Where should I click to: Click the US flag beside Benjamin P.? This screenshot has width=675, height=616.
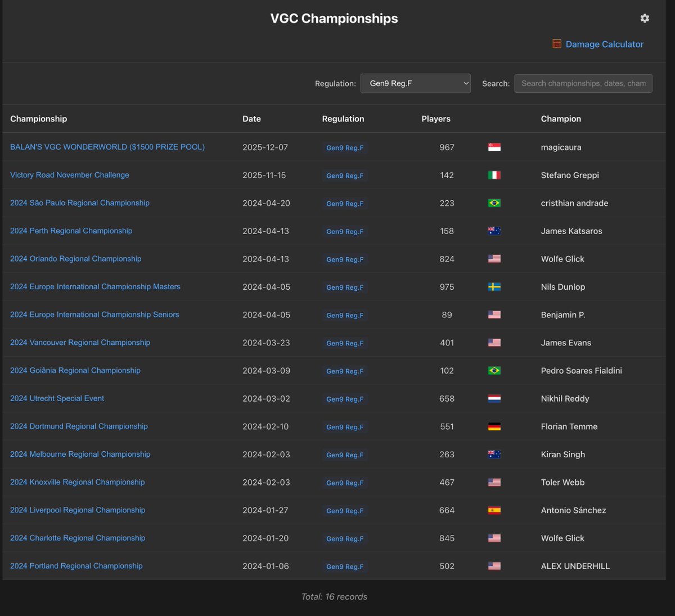coord(494,314)
